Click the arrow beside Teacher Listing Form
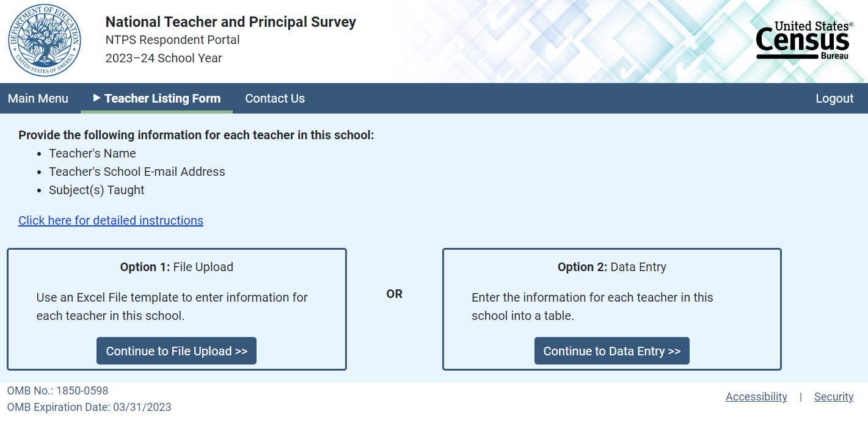This screenshot has width=868, height=428. click(x=97, y=98)
